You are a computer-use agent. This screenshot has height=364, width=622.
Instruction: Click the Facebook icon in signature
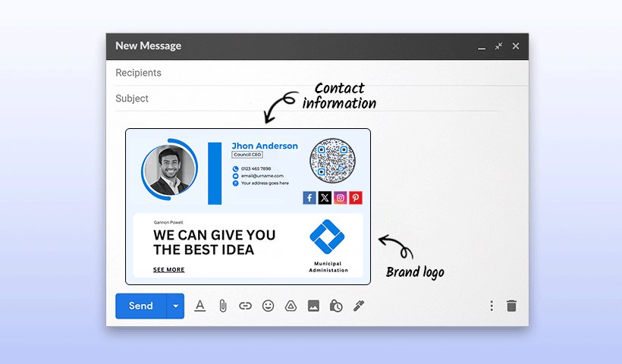(309, 198)
